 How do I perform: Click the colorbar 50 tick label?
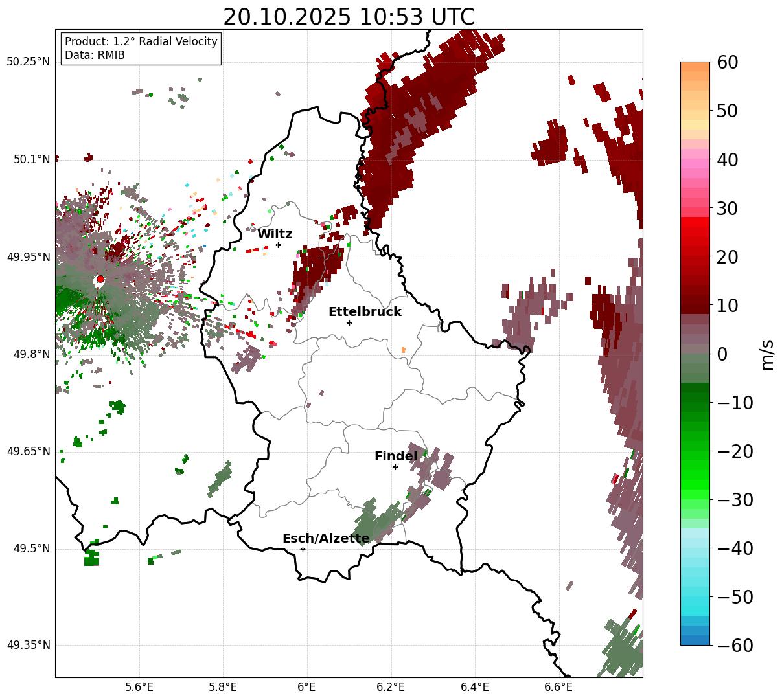click(x=726, y=111)
